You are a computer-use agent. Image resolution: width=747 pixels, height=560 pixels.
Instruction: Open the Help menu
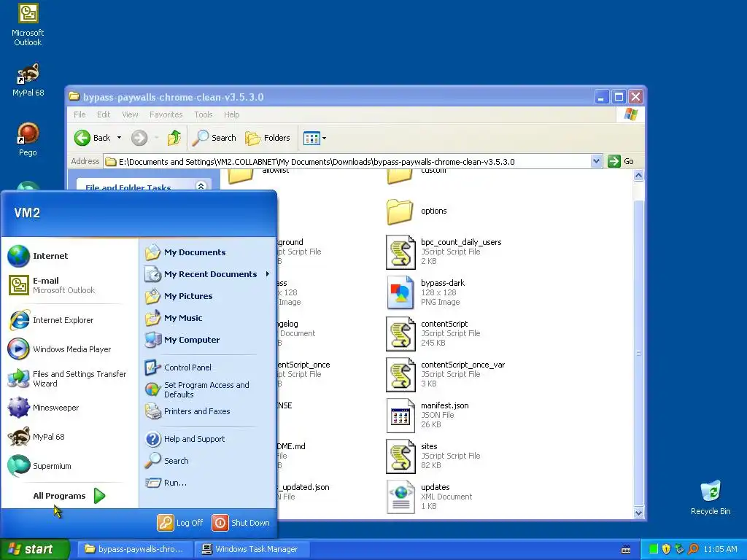point(231,114)
